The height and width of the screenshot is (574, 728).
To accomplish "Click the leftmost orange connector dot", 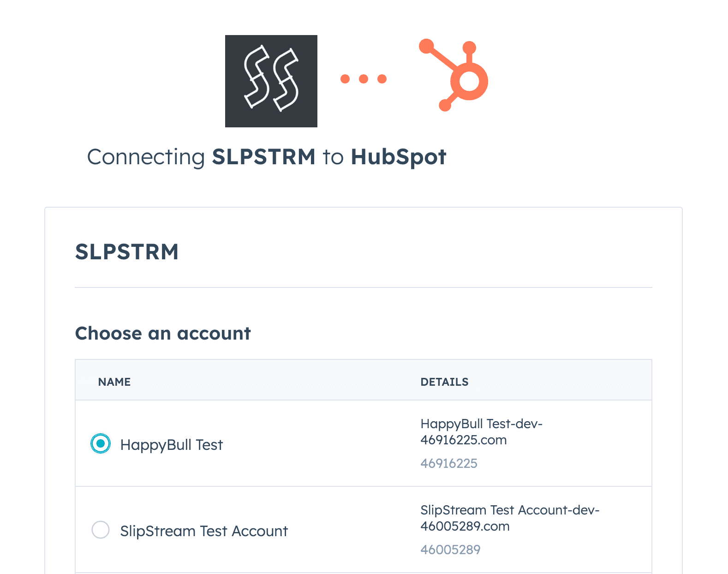I will [346, 78].
